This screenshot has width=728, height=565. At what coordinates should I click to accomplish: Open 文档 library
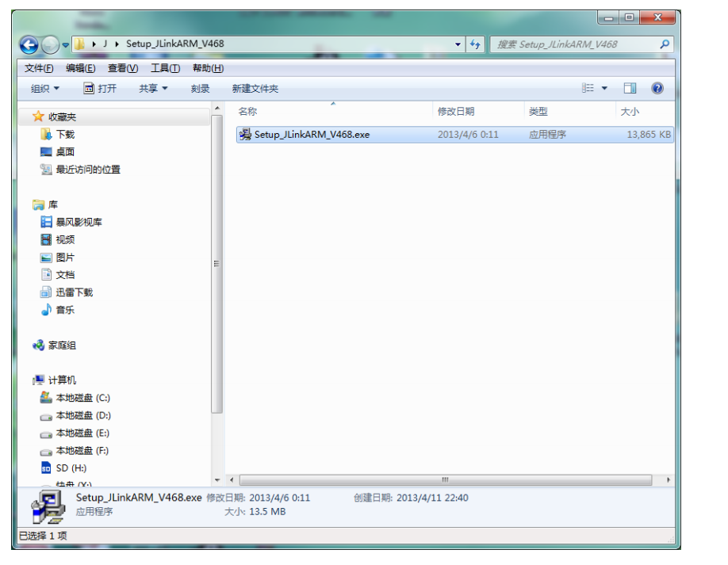pyautogui.click(x=65, y=275)
